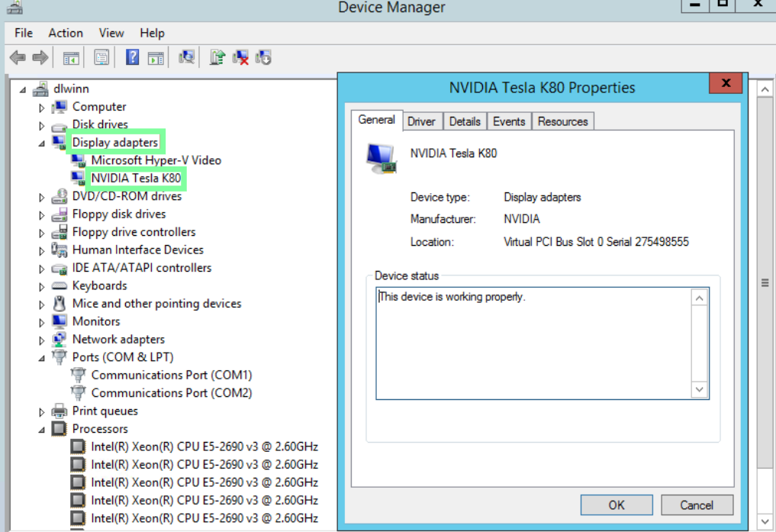Click Show/Hide Console Tree toolbar icon
This screenshot has width=776, height=532.
pos(71,57)
